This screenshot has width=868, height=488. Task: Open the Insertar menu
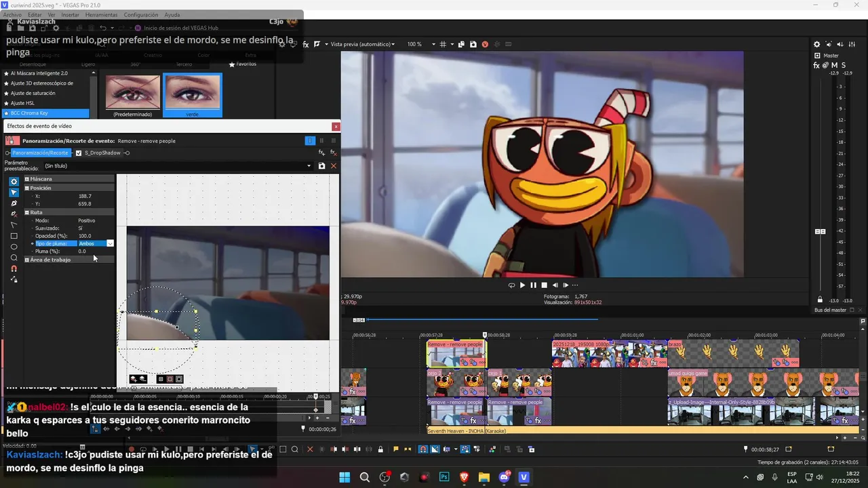[x=70, y=15]
